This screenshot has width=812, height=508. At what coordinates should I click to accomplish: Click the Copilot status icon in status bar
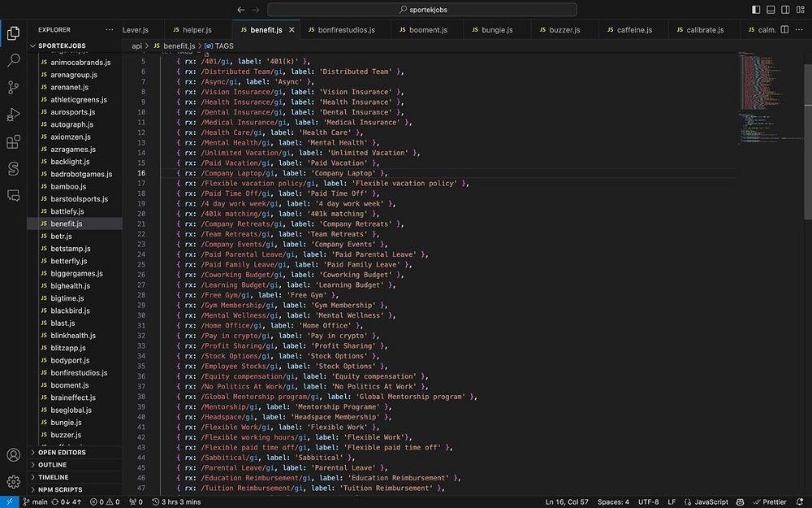tap(740, 501)
